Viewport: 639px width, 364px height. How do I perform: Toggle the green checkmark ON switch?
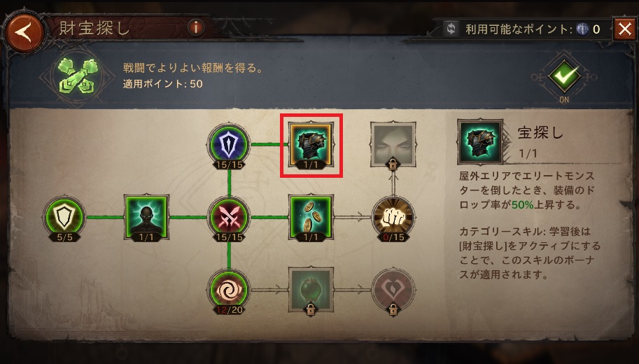click(564, 76)
